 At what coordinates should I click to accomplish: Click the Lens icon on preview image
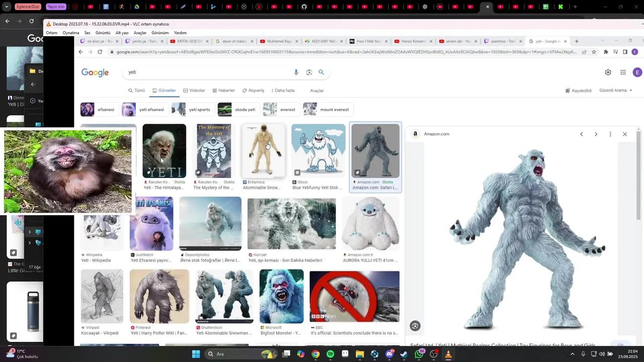coord(415,326)
